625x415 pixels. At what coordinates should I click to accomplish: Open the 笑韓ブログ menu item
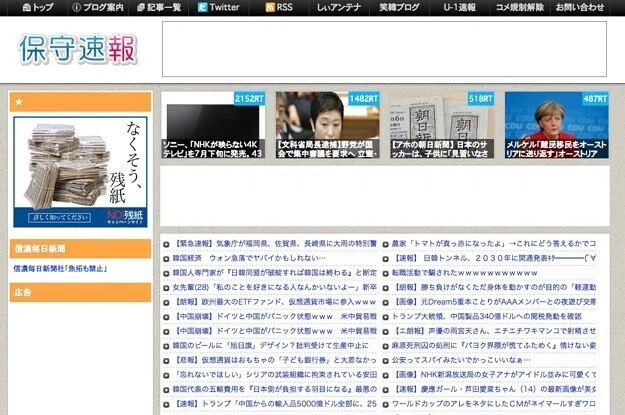pos(399,7)
